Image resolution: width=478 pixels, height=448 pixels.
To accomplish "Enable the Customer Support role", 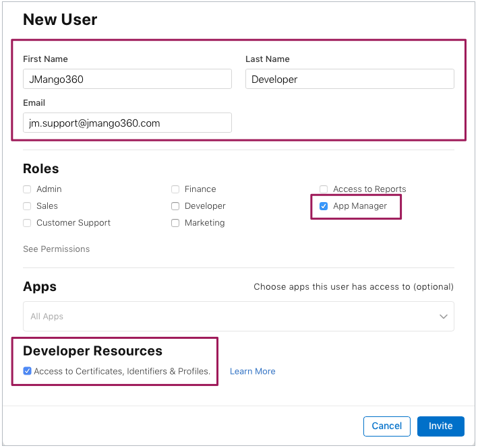I will pyautogui.click(x=27, y=223).
